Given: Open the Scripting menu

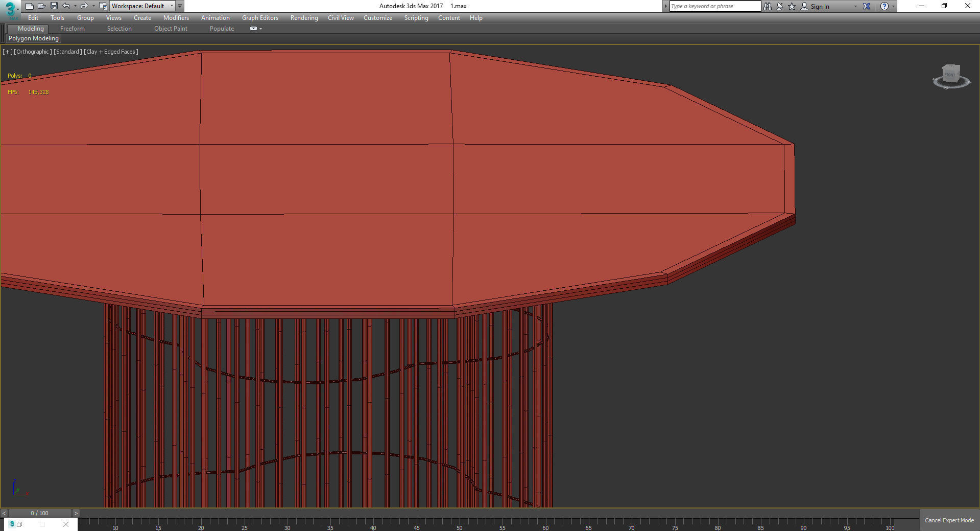Looking at the screenshot, I should pos(416,18).
